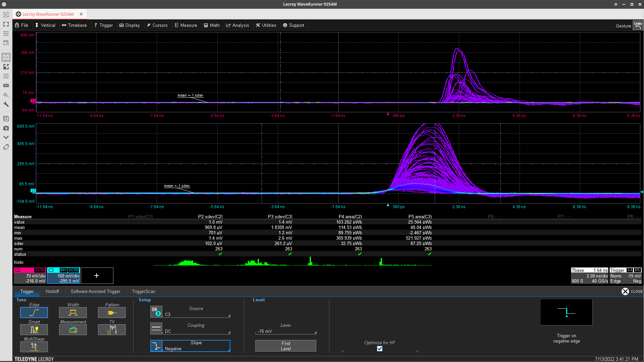Select the MultiStage trigger type icon
The width and height of the screenshot is (644, 362).
click(x=34, y=347)
